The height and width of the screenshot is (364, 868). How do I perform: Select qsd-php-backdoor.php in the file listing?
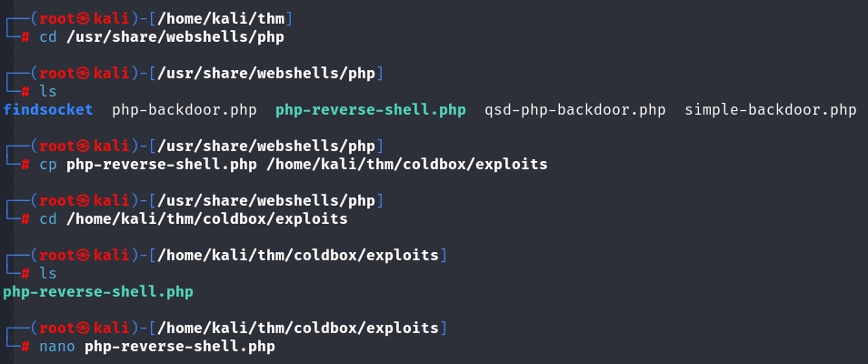click(x=575, y=110)
